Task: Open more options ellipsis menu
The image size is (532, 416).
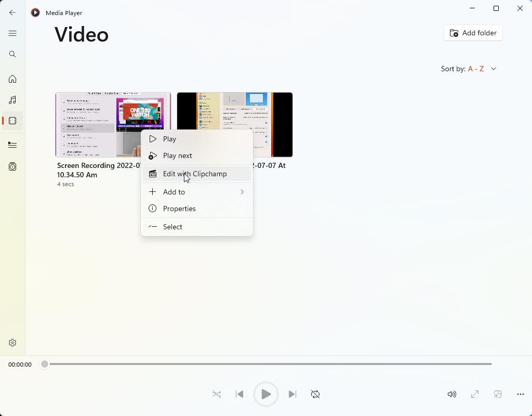Action: 521,394
